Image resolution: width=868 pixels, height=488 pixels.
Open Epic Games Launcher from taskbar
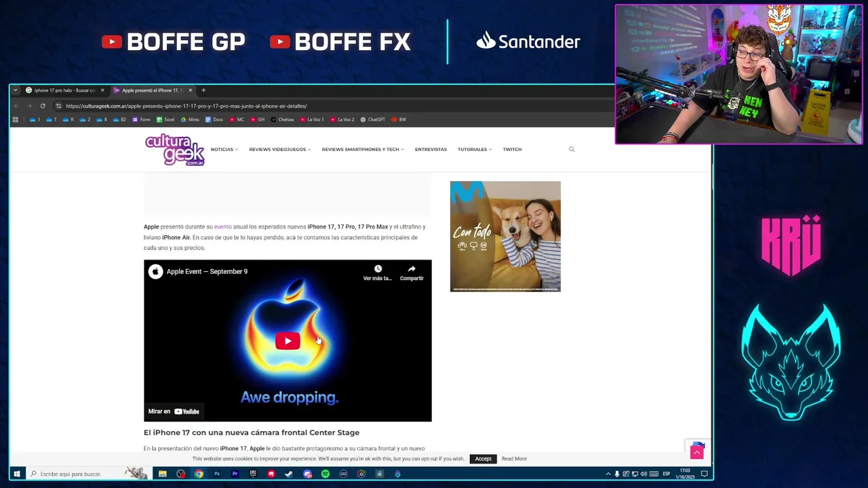click(253, 474)
